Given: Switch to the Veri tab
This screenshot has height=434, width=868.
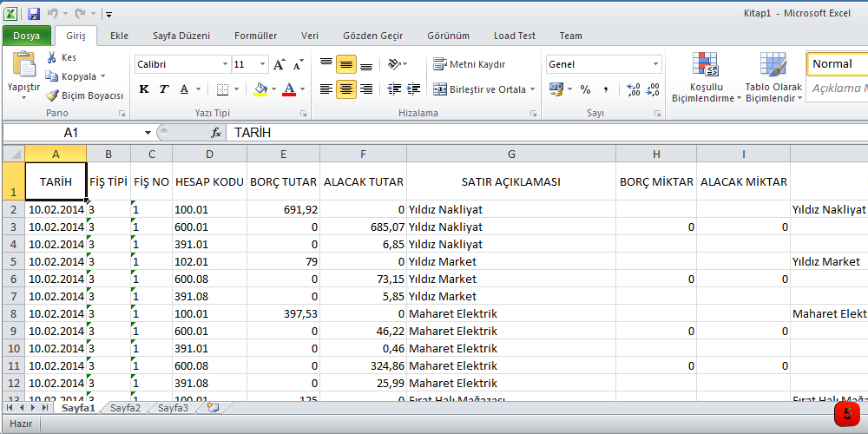Looking at the screenshot, I should [x=310, y=36].
